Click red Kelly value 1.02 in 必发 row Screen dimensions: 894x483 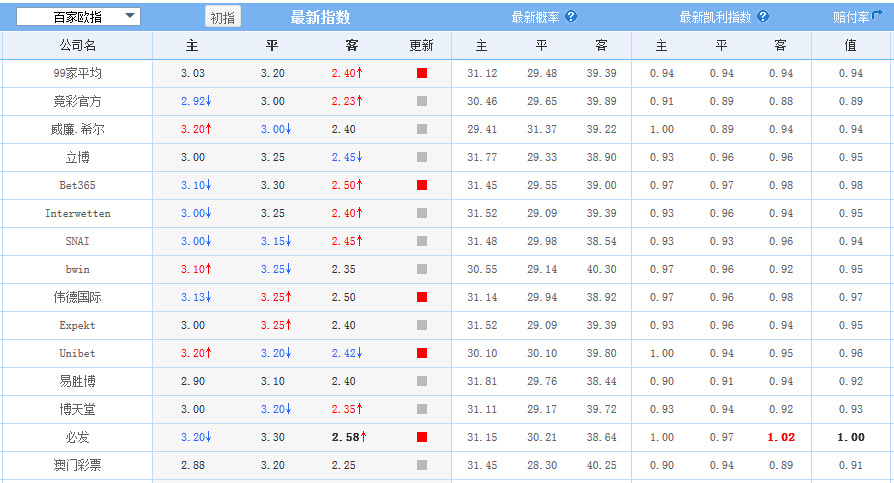tap(781, 437)
